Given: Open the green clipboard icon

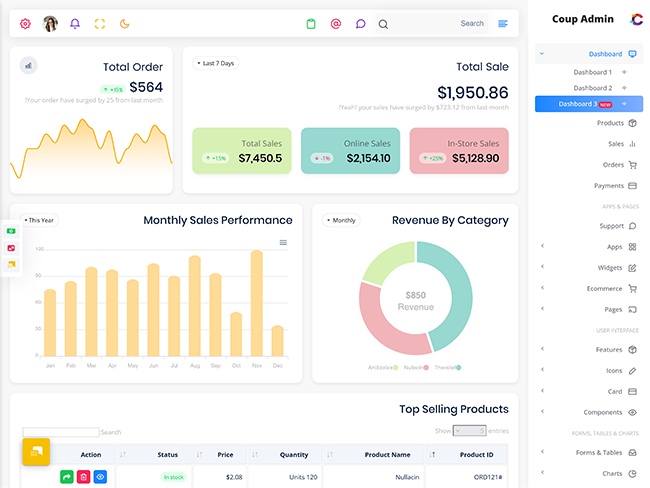Looking at the screenshot, I should coord(311,23).
